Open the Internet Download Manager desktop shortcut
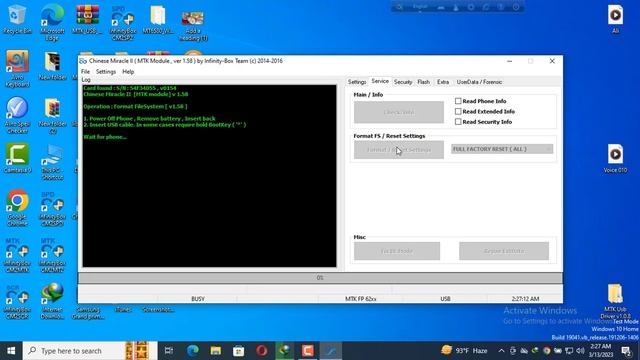Viewport: 640px width, 360px height. pyautogui.click(x=52, y=301)
